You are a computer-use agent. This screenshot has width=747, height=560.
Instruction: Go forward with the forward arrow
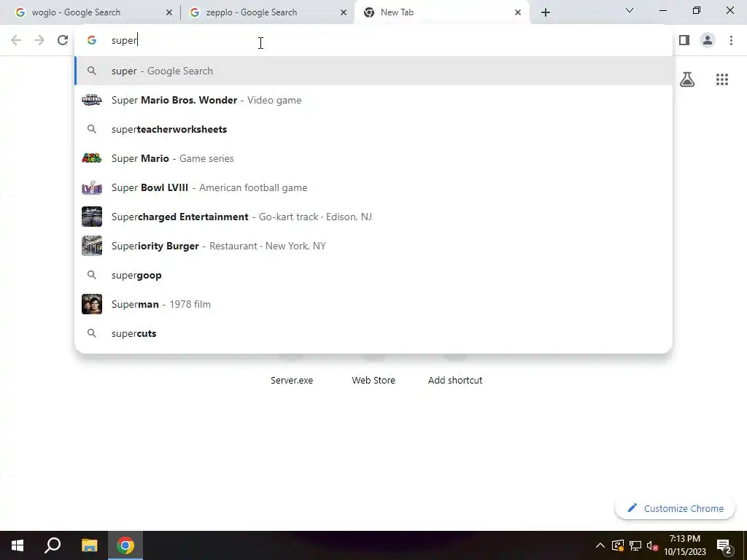39,41
